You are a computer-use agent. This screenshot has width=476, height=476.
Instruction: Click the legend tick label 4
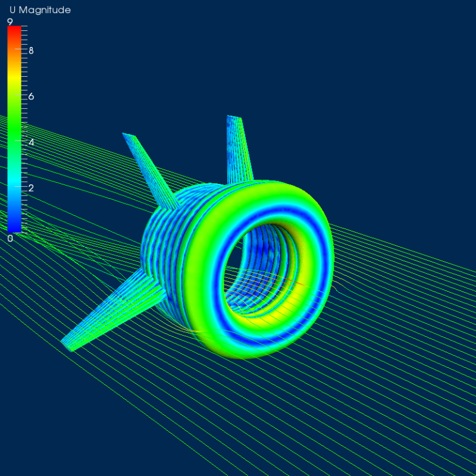(x=31, y=142)
